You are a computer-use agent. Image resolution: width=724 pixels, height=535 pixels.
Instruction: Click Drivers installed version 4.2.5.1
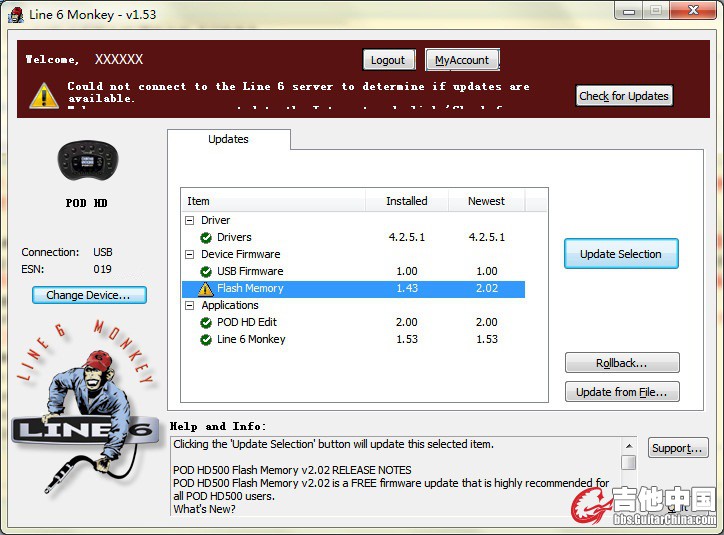407,237
